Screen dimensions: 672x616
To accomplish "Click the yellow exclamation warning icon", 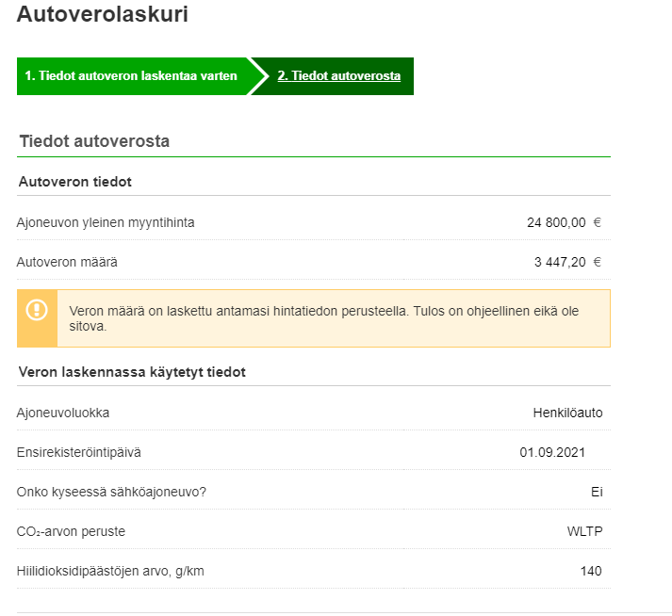I will point(37,310).
